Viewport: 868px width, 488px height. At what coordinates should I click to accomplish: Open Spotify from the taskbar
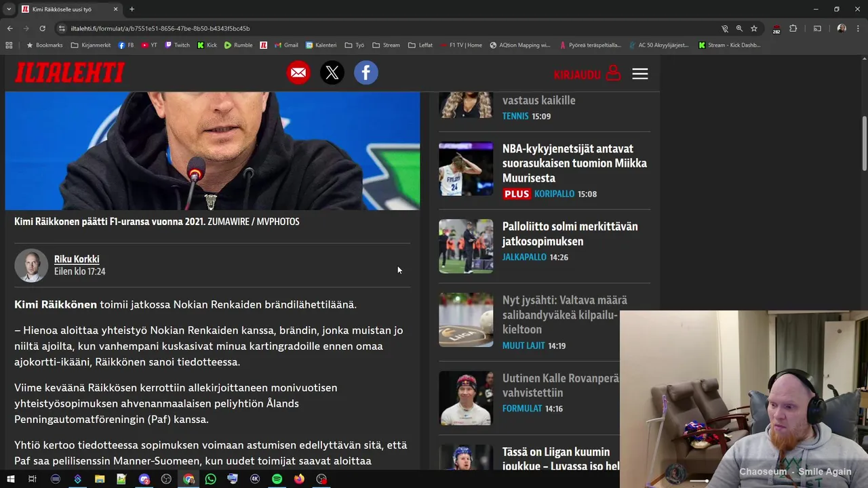[277, 479]
